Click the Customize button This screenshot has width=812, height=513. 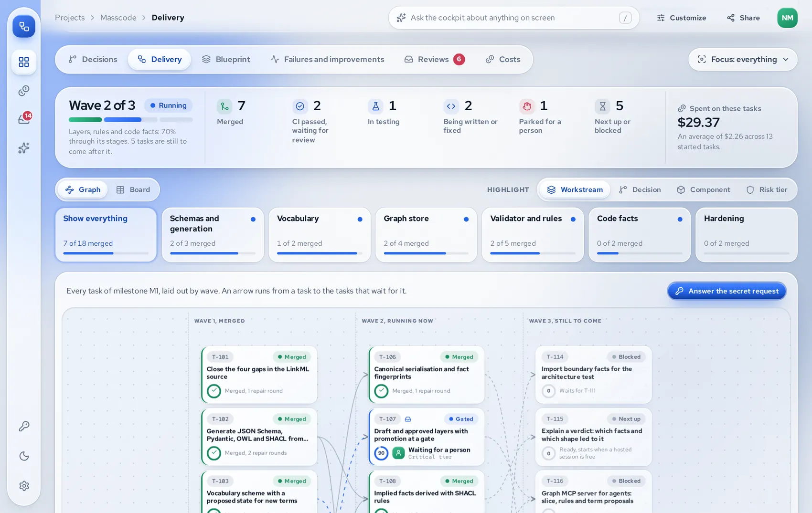tap(682, 18)
